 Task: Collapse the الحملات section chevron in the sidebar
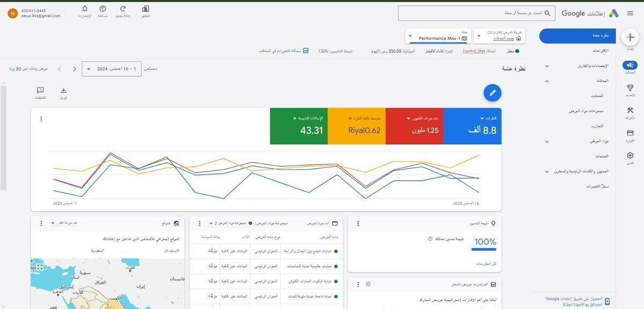(x=546, y=80)
